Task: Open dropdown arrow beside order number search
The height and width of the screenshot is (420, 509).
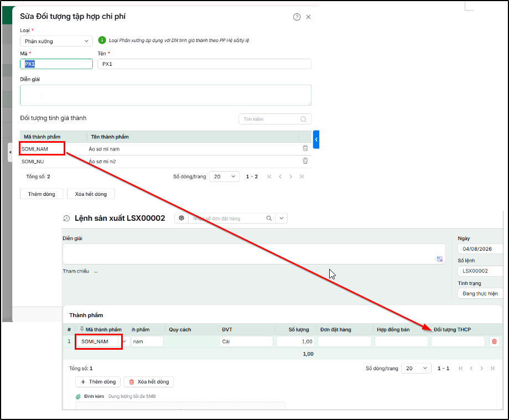Action: [x=282, y=218]
